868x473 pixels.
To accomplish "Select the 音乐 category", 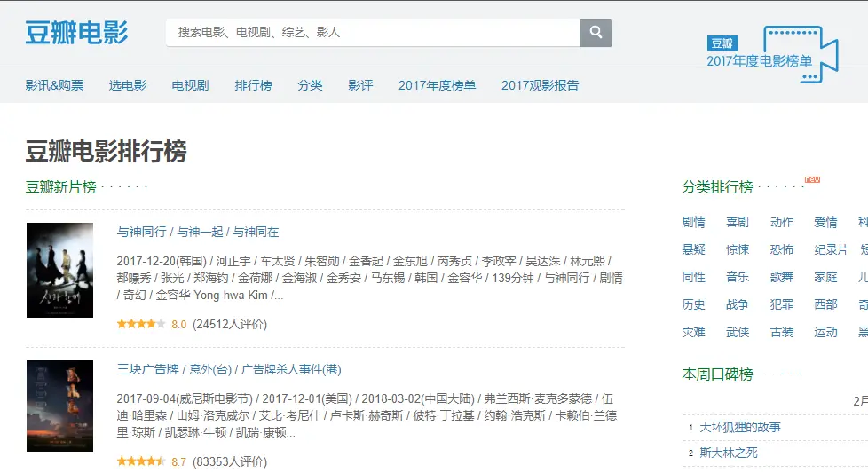I will [738, 277].
